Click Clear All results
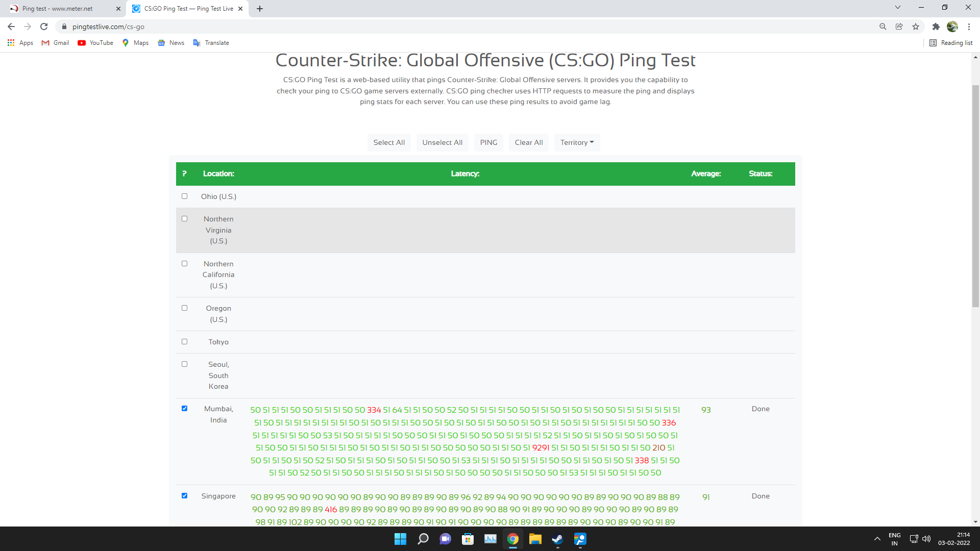Viewport: 980px width, 551px height. click(529, 142)
